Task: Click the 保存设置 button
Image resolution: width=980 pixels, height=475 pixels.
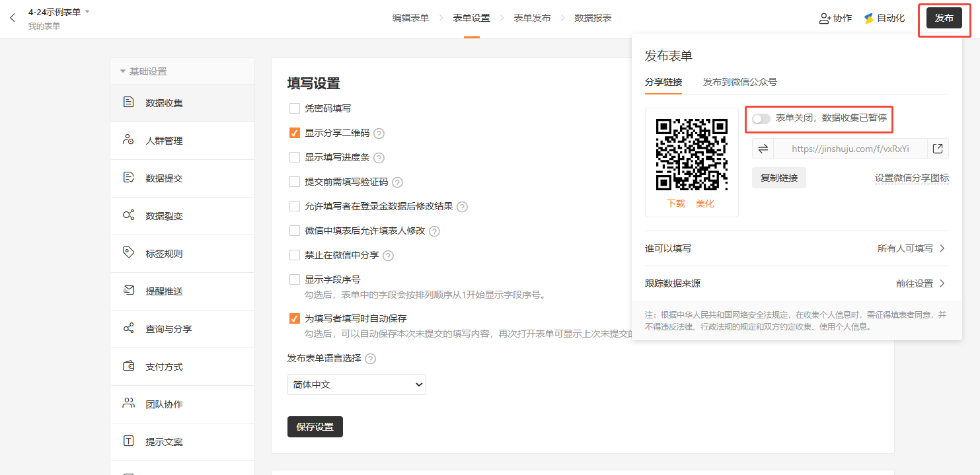Action: (x=315, y=427)
